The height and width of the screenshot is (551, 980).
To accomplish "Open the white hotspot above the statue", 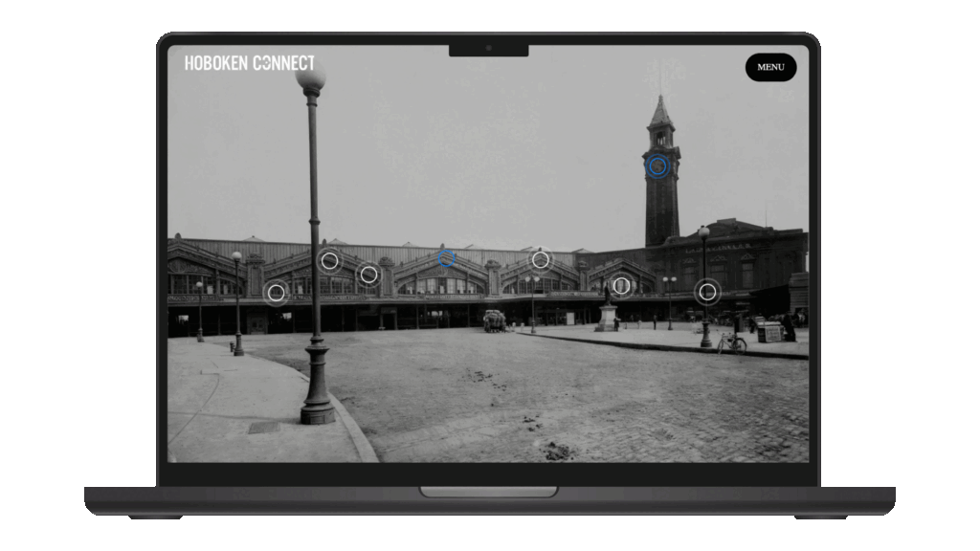I will coord(621,285).
